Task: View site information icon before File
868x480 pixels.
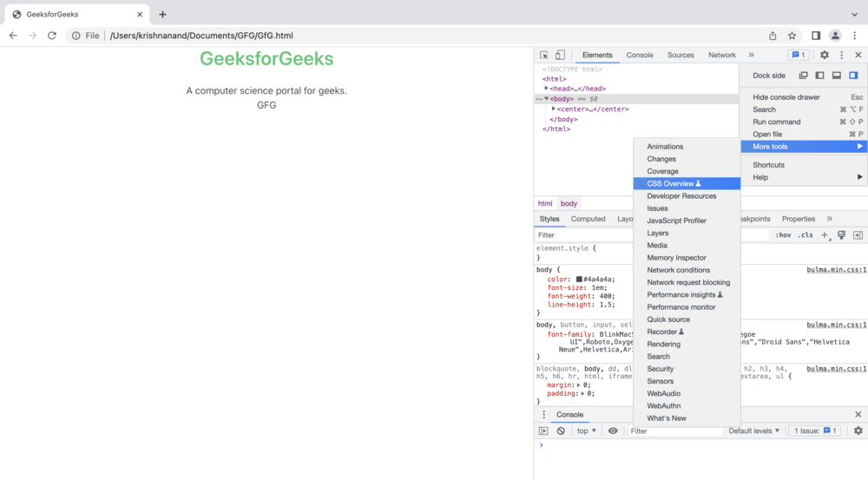Action: [x=76, y=36]
